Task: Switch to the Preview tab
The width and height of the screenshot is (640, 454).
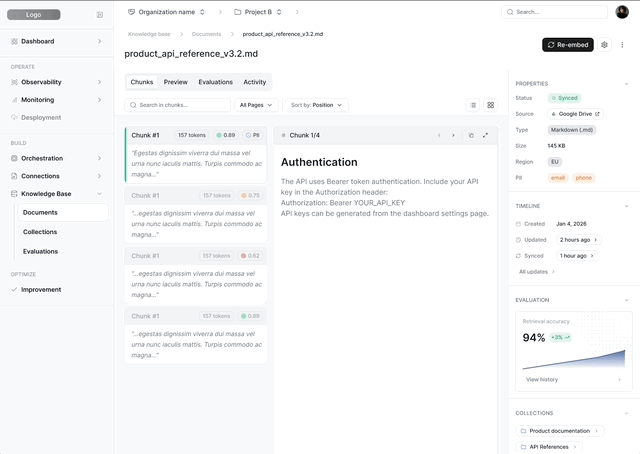Action: pyautogui.click(x=176, y=82)
